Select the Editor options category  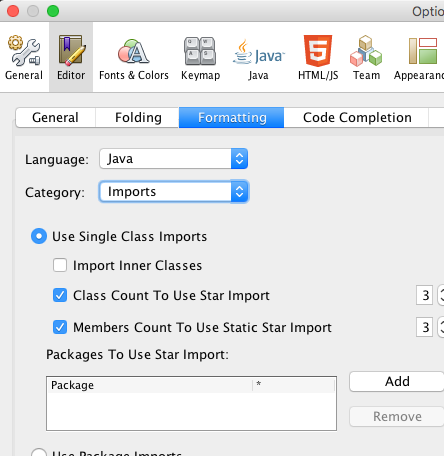pyautogui.click(x=71, y=57)
